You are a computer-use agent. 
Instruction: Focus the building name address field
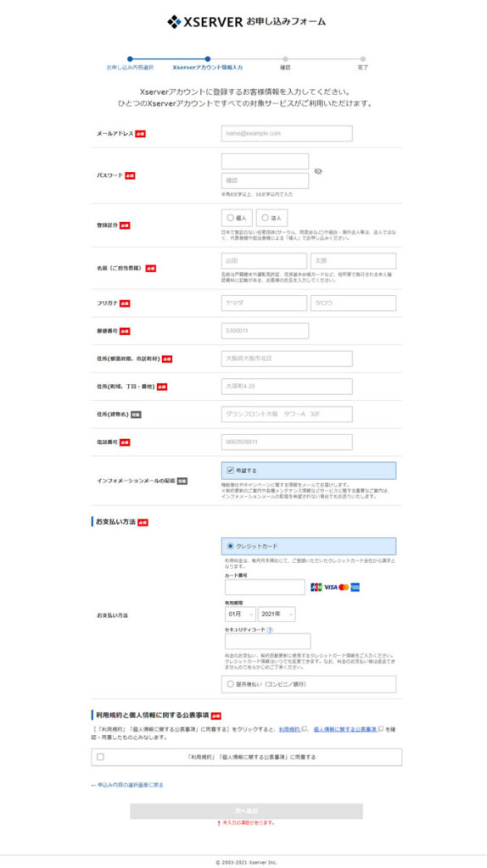tap(287, 414)
